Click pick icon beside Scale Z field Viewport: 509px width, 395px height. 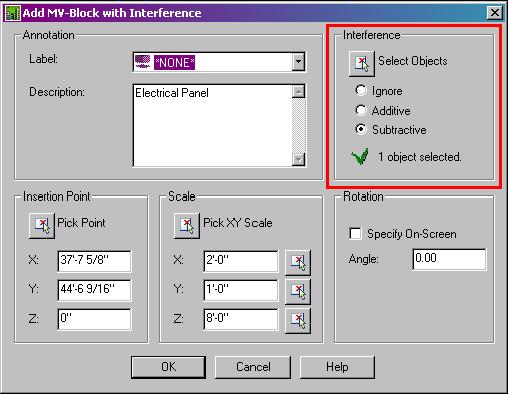(x=298, y=321)
